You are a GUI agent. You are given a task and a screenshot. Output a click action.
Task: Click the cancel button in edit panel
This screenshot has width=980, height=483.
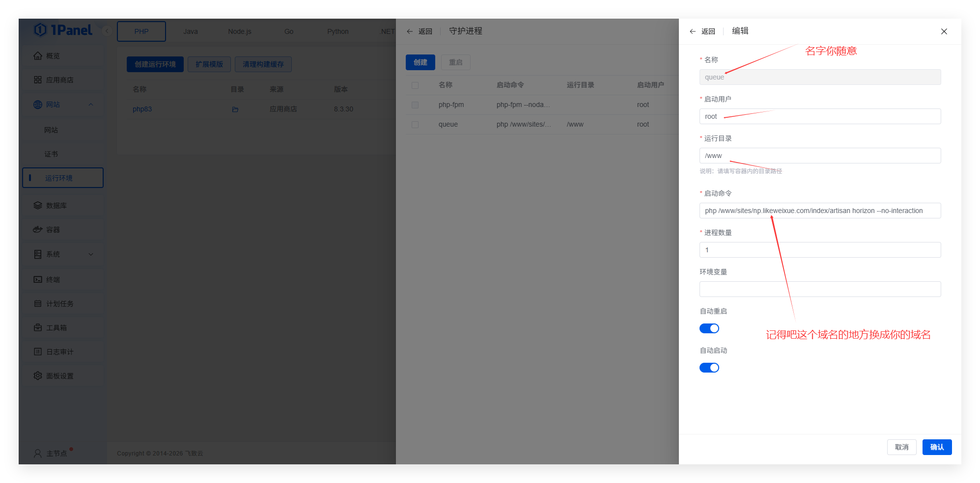point(901,447)
